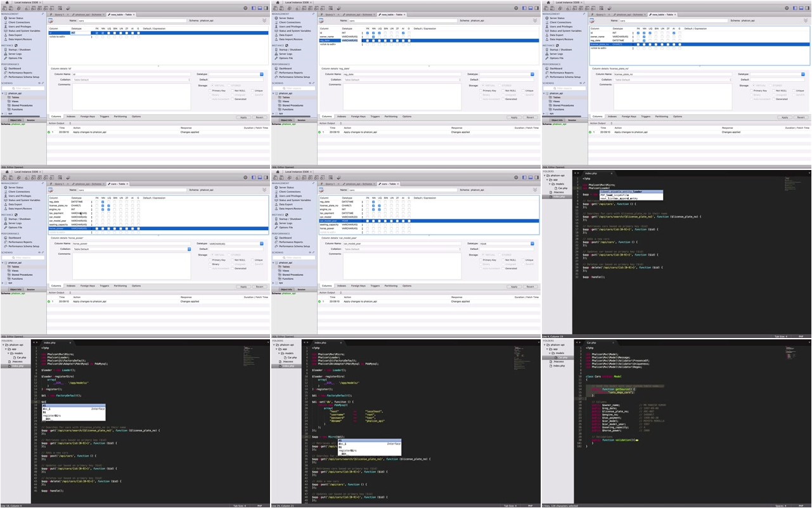
Task: Toggle UN checkbox in the selected car_model_year row
Action: point(391,221)
